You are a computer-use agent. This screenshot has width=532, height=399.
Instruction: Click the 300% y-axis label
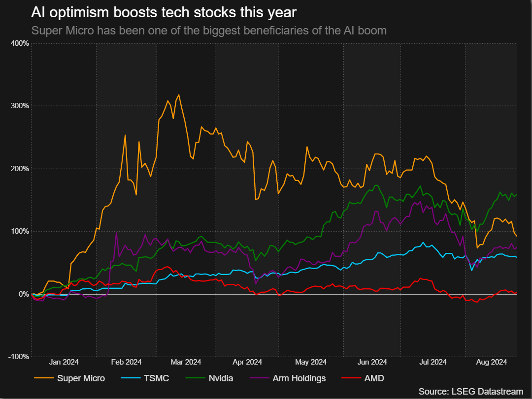coord(20,106)
